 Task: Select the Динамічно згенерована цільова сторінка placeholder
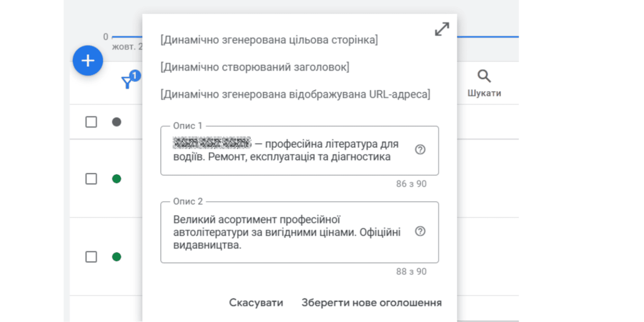pyautogui.click(x=269, y=40)
